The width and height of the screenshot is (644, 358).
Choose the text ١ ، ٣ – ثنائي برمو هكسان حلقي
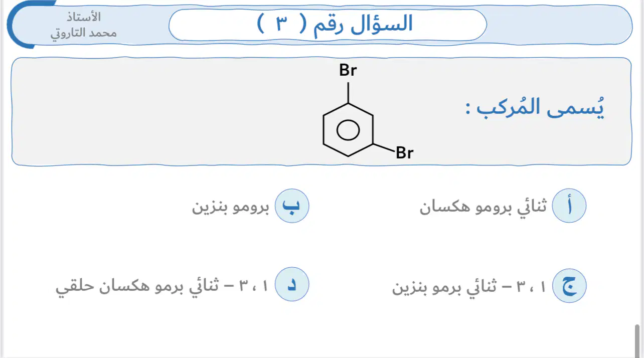(x=163, y=287)
